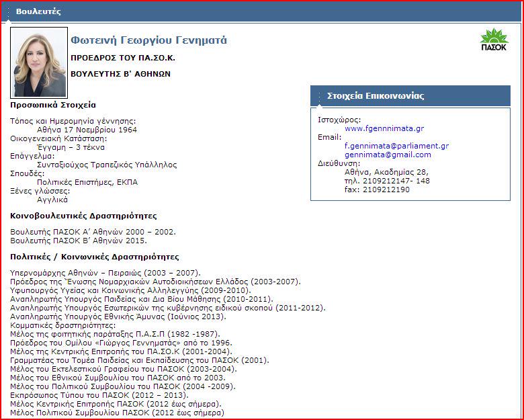Open the profile photo thumbnail

pyautogui.click(x=39, y=62)
